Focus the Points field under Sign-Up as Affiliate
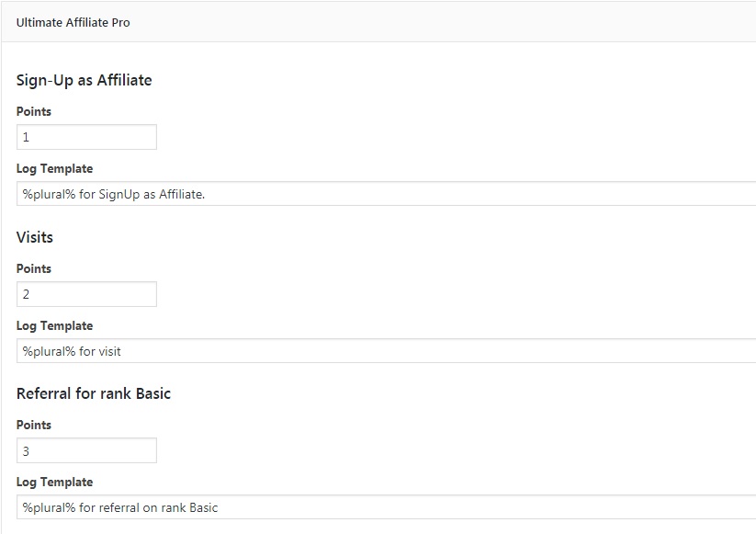Image resolution: width=756 pixels, height=534 pixels. [x=86, y=137]
